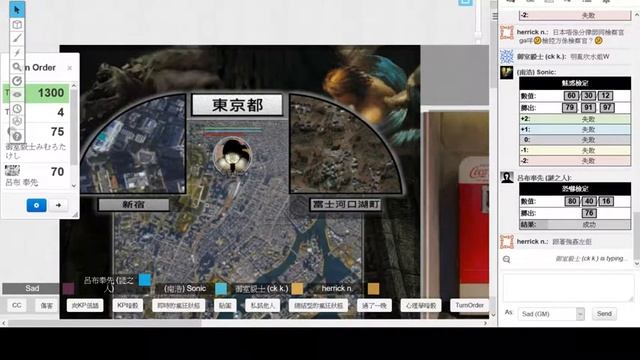Click the Sad player name tag
The height and width of the screenshot is (360, 640).
pyautogui.click(x=32, y=289)
